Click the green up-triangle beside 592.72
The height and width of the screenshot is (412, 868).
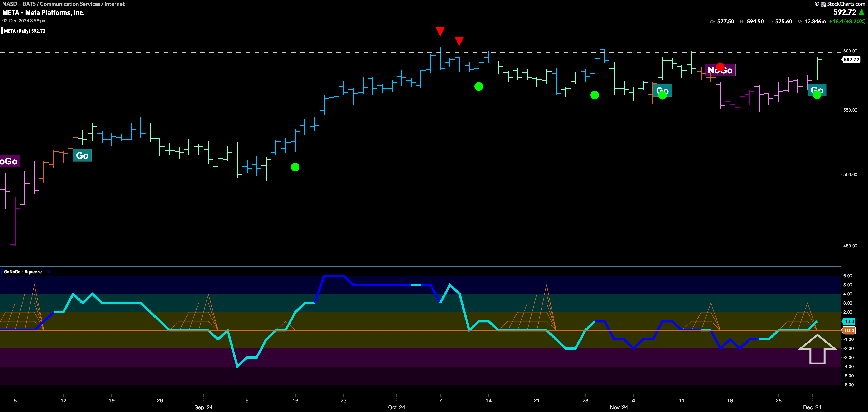[x=862, y=12]
